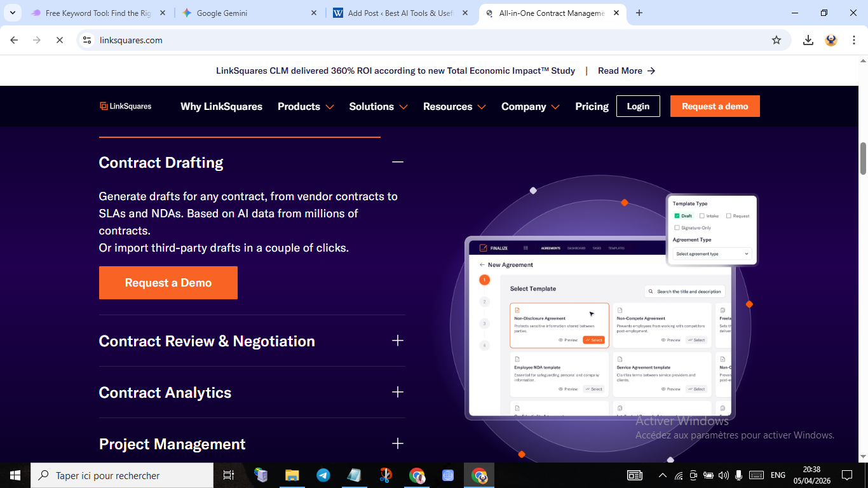View site information for linksquares.com
The image size is (868, 488).
[x=88, y=40]
